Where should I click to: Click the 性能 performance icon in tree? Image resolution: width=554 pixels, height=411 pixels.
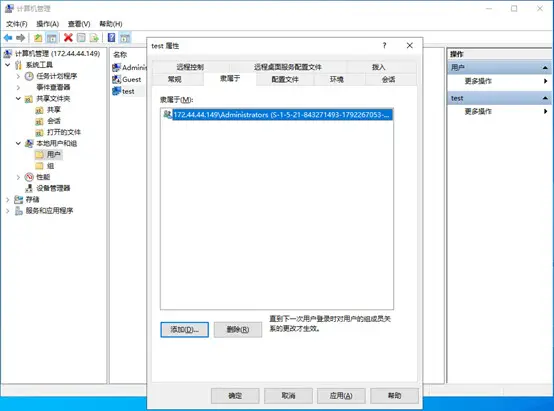(29, 177)
